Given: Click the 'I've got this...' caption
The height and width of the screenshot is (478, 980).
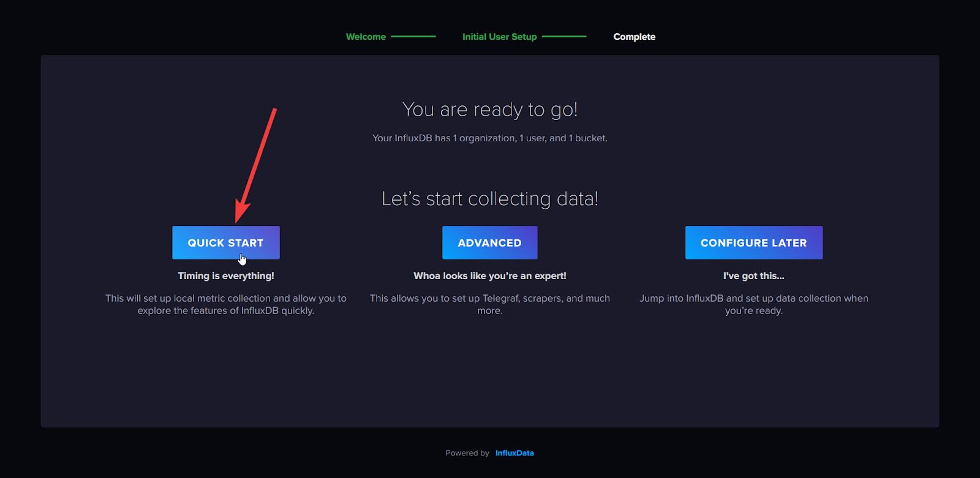Looking at the screenshot, I should [x=754, y=275].
